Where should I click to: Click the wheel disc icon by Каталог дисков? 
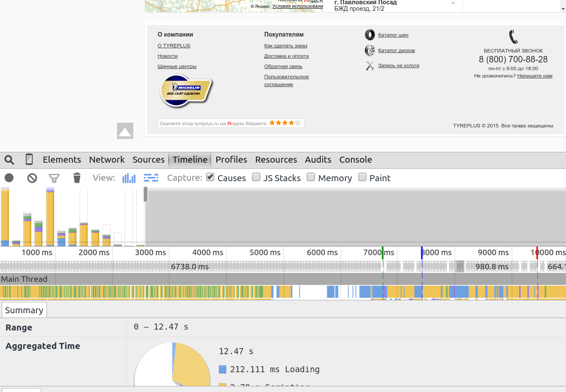pyautogui.click(x=370, y=50)
